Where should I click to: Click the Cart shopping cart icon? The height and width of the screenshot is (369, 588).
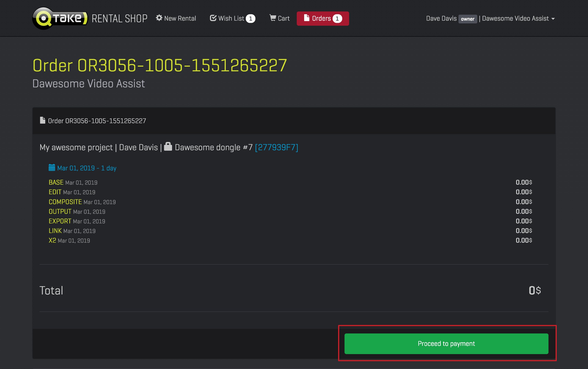click(x=272, y=18)
